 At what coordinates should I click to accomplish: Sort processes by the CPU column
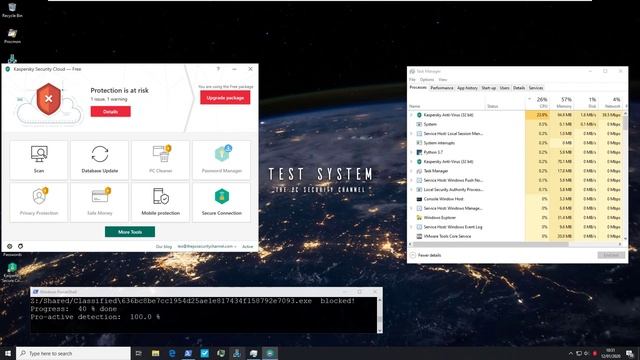pyautogui.click(x=537, y=102)
